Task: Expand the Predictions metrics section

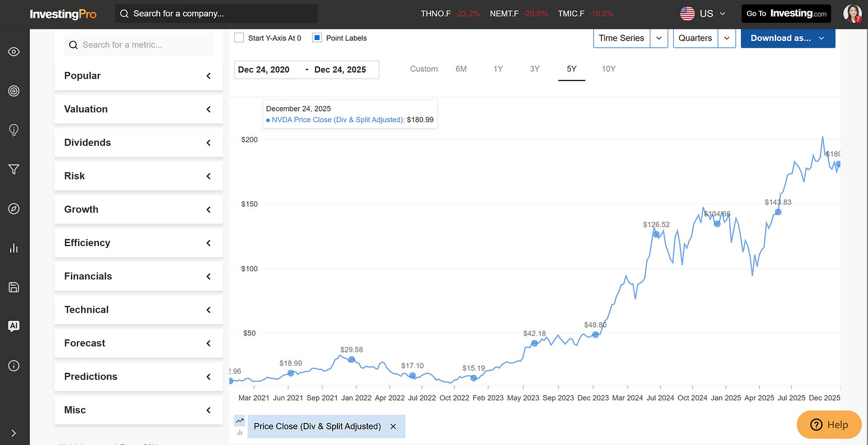Action: click(138, 376)
